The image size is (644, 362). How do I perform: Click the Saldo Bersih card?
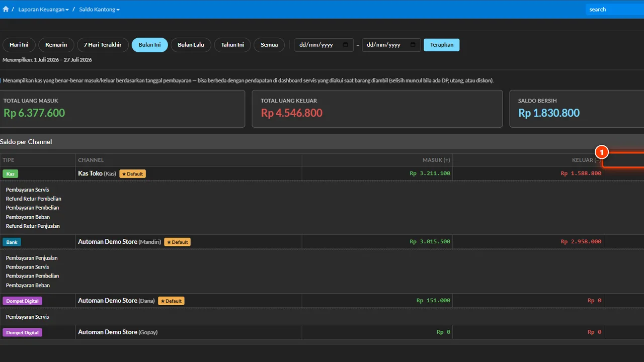click(577, 109)
